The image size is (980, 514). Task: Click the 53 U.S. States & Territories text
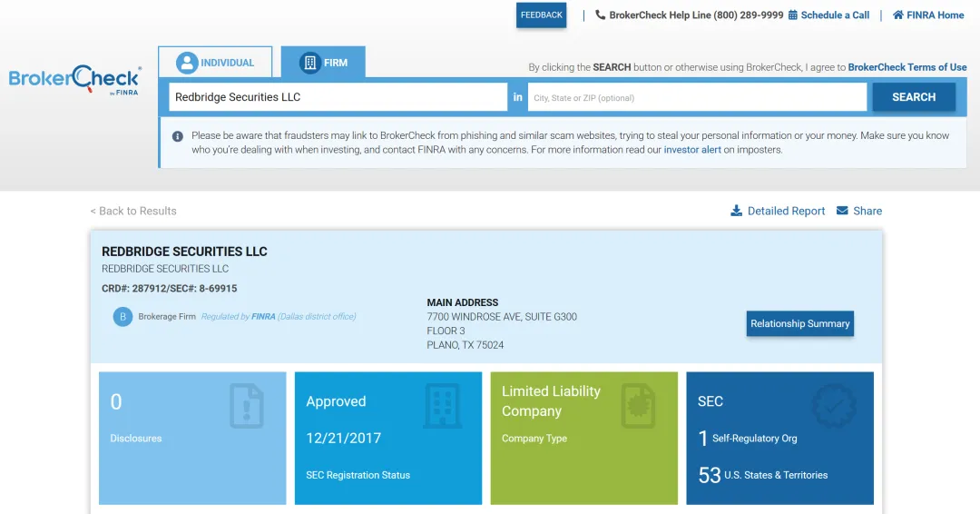tap(762, 475)
